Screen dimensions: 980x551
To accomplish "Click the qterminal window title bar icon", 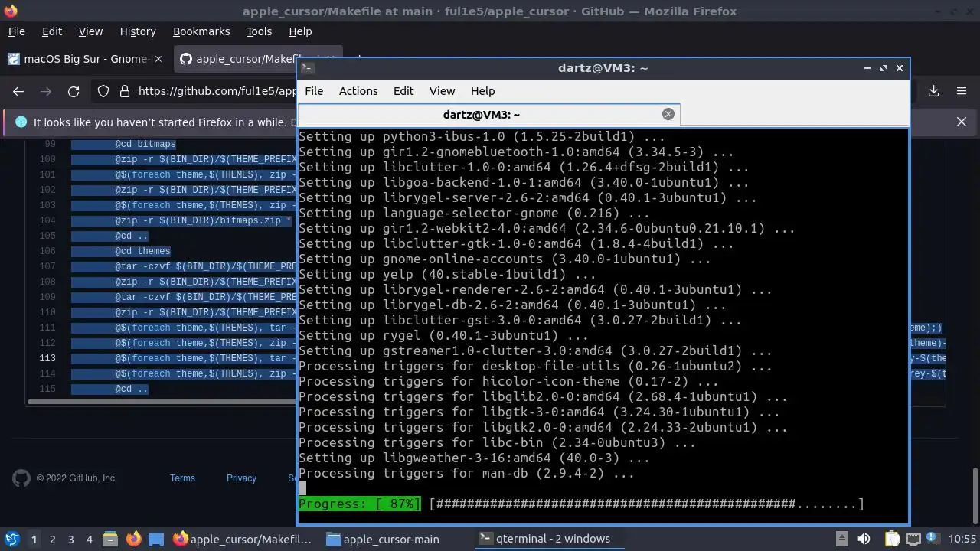I will tap(307, 67).
